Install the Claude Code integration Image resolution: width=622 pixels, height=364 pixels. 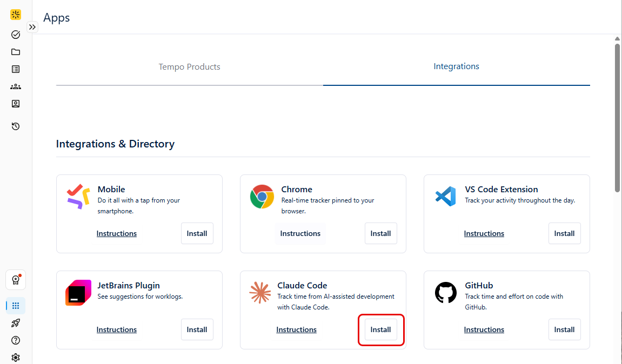tap(381, 329)
